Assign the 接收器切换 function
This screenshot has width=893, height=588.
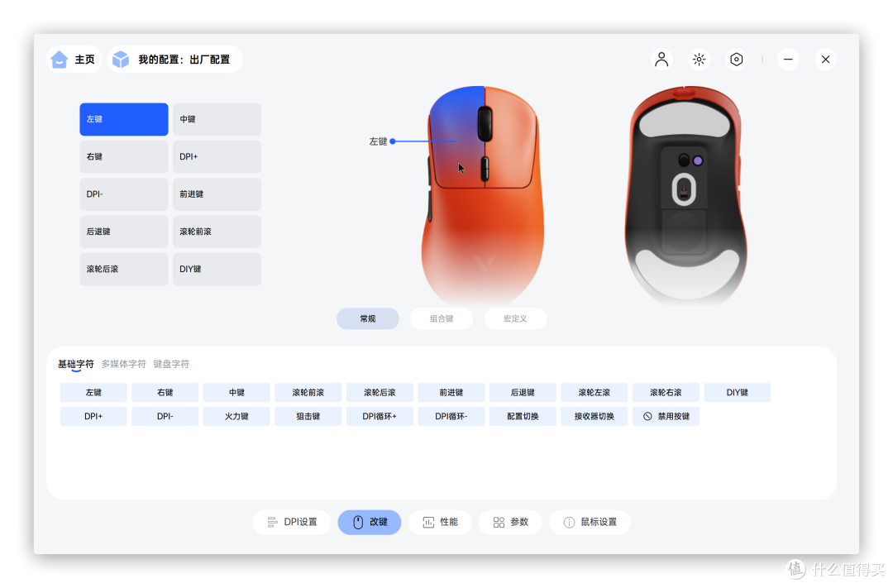point(594,417)
